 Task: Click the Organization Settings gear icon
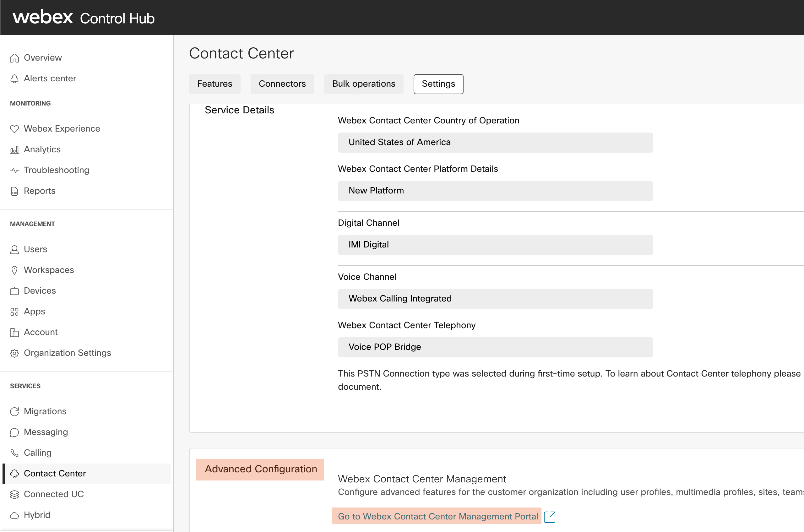[x=14, y=353]
